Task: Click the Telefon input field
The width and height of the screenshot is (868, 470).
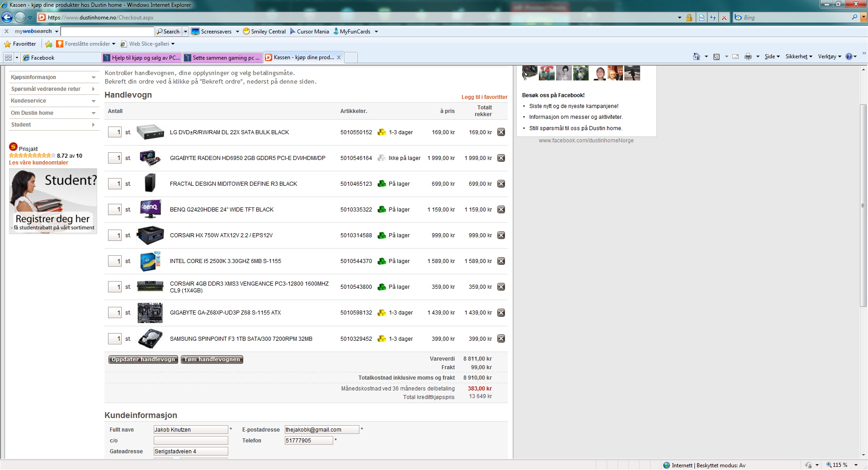Action: pyautogui.click(x=309, y=440)
